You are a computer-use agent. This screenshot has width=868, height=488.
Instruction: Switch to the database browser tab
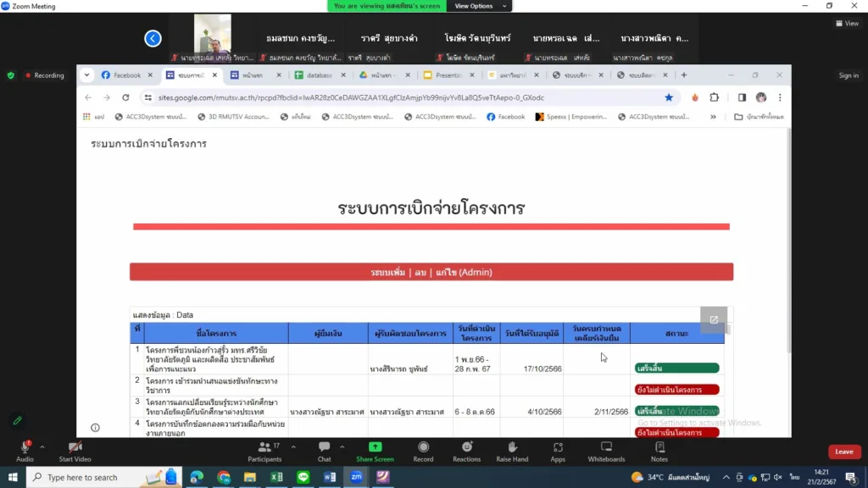coord(314,75)
